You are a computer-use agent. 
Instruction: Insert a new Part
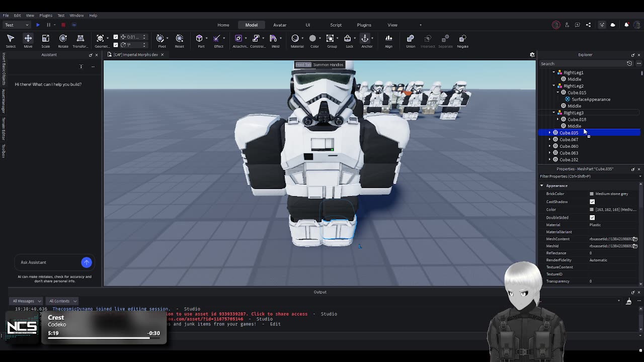click(x=201, y=41)
